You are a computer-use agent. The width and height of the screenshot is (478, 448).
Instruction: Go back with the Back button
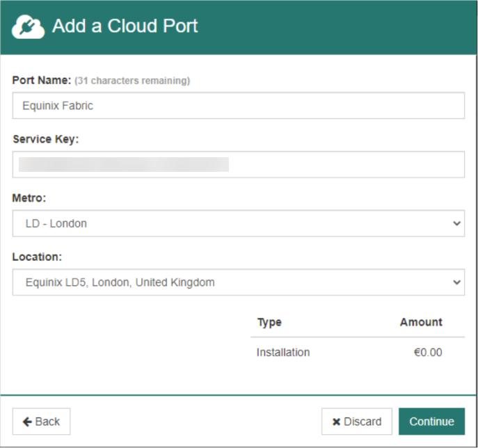point(41,421)
